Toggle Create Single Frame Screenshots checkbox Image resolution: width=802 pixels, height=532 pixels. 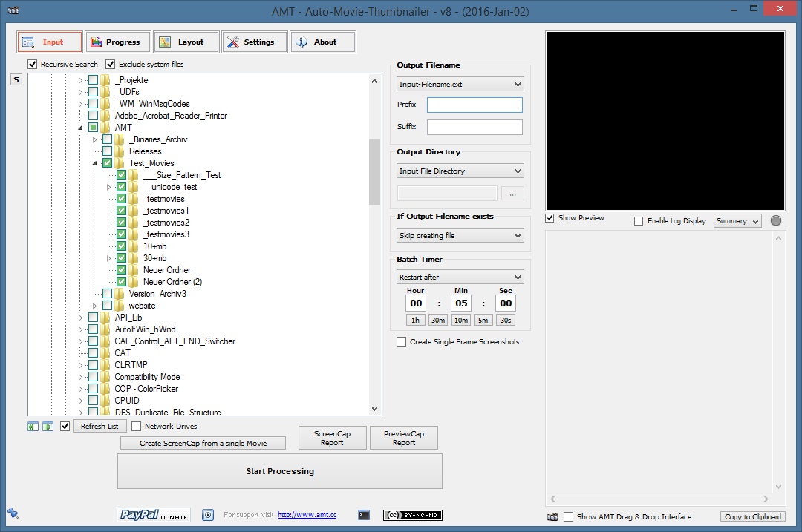[x=402, y=341]
